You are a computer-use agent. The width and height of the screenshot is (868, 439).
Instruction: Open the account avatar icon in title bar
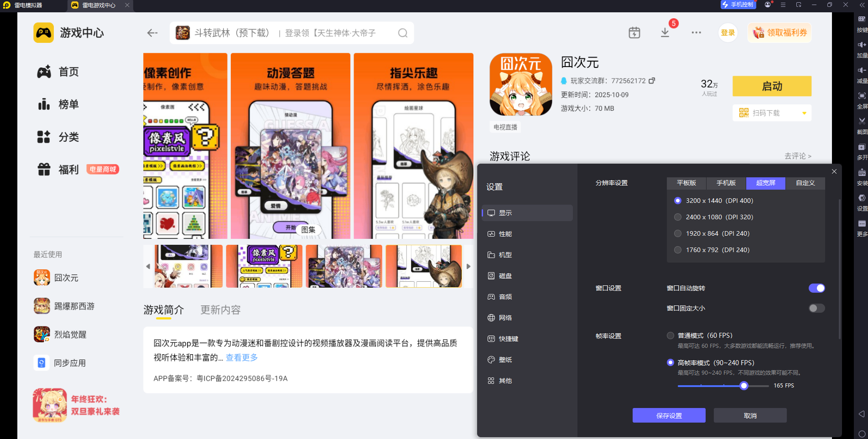768,5
